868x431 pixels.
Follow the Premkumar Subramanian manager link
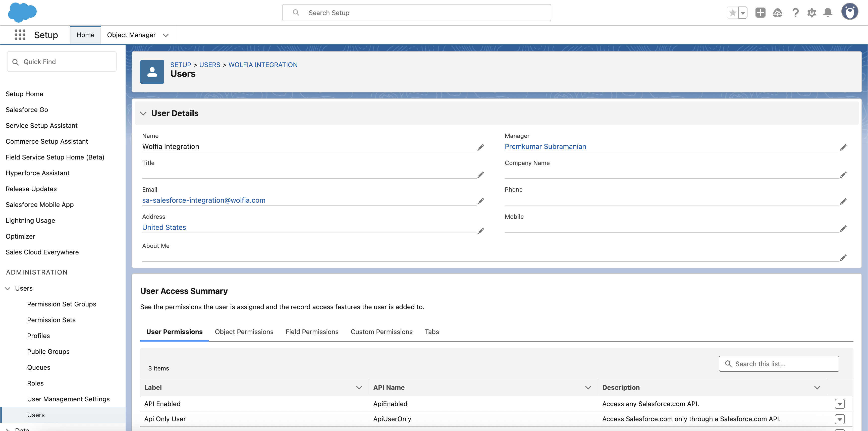(545, 147)
